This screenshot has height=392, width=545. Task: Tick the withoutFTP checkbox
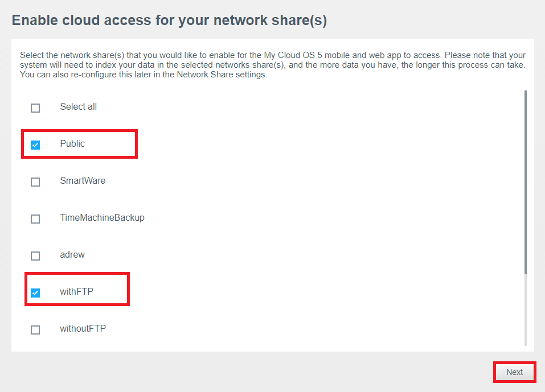pyautogui.click(x=35, y=330)
